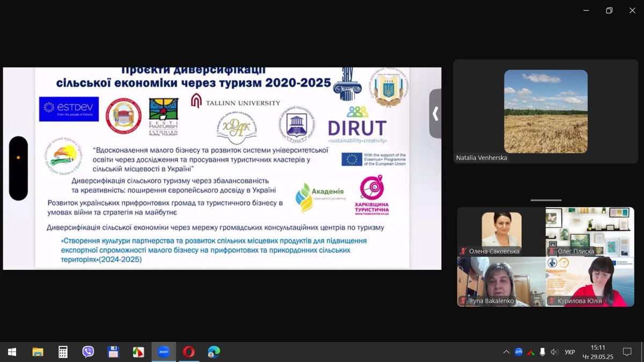Collapse the participant video panel using the arrow handle

[x=435, y=114]
